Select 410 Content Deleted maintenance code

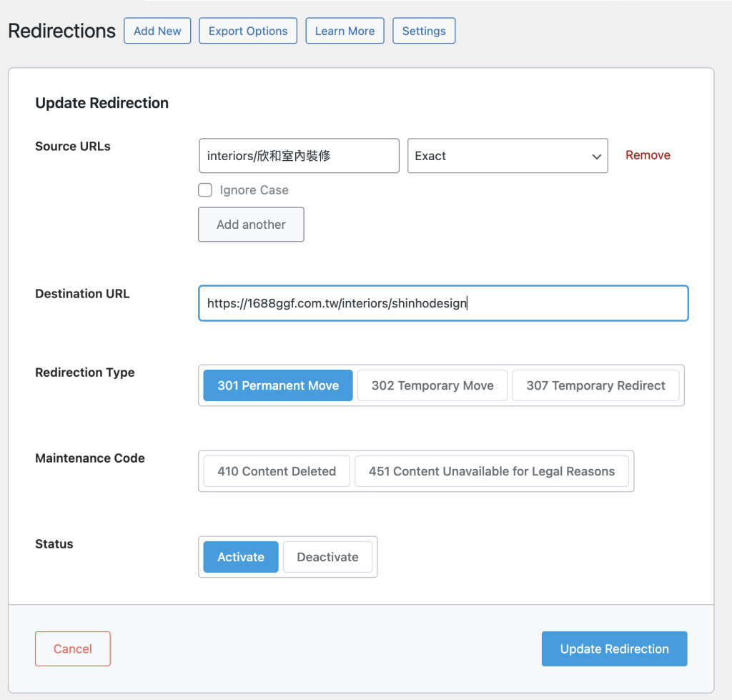coord(277,471)
